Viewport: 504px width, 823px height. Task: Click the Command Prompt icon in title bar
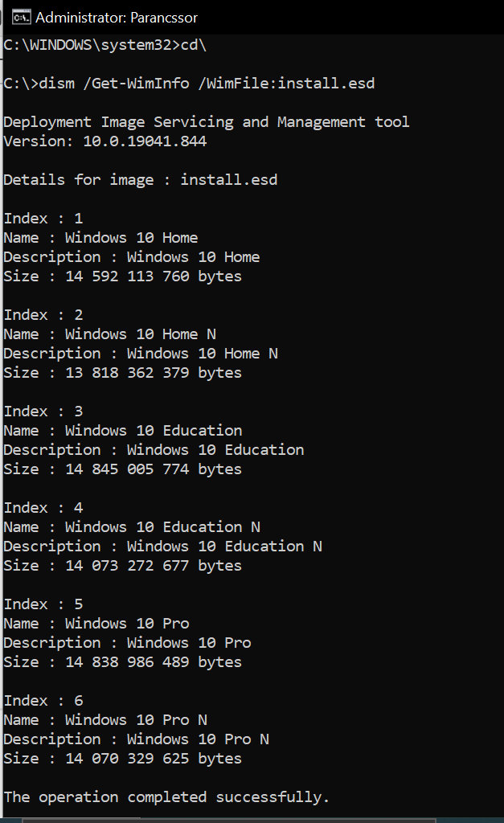(x=23, y=17)
